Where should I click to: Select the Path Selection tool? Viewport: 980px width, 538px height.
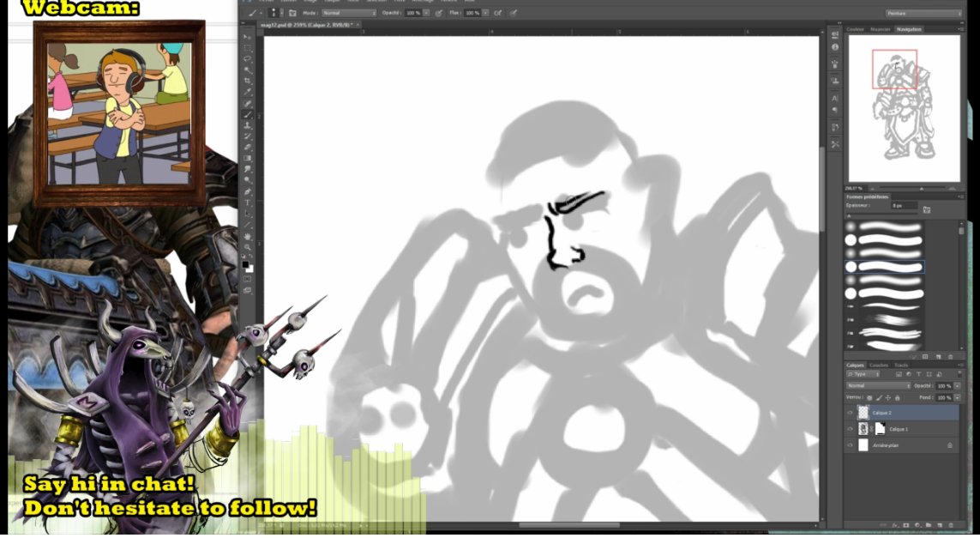(x=247, y=214)
